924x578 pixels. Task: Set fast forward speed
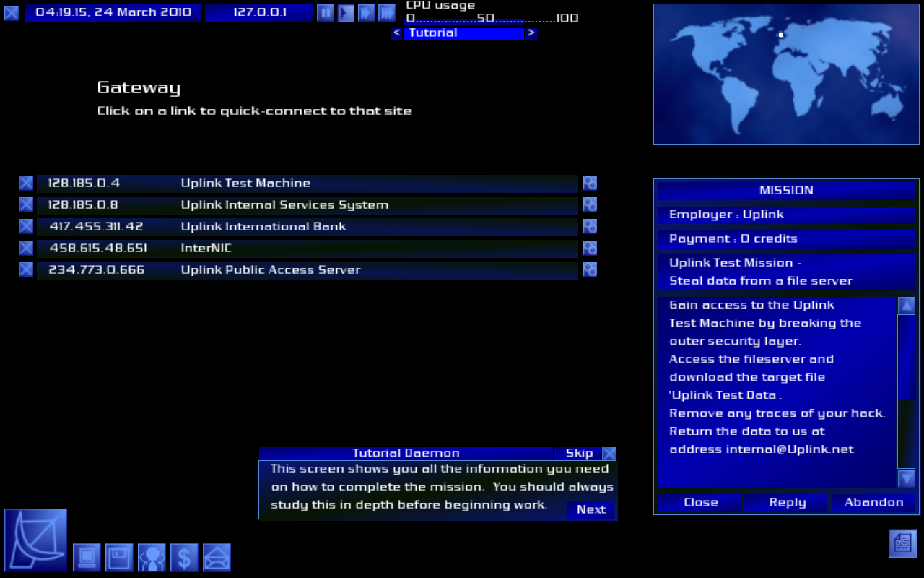[x=367, y=12]
